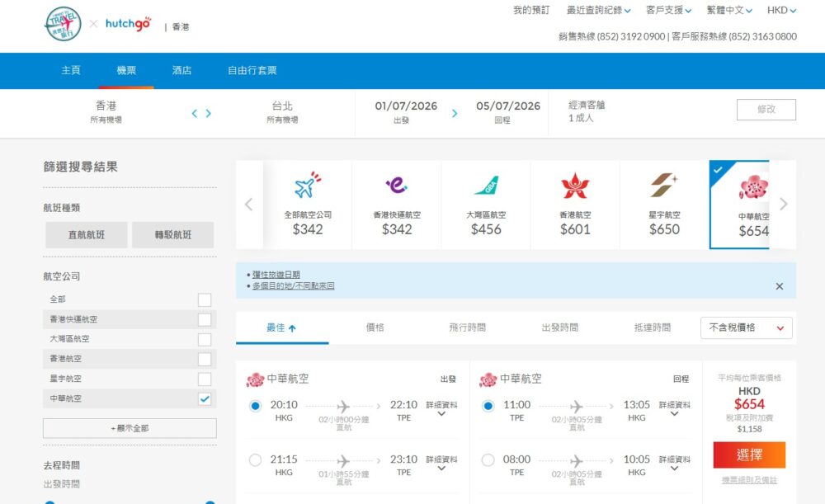Sort results by 飛行時間
The width and height of the screenshot is (825, 504).
[467, 327]
